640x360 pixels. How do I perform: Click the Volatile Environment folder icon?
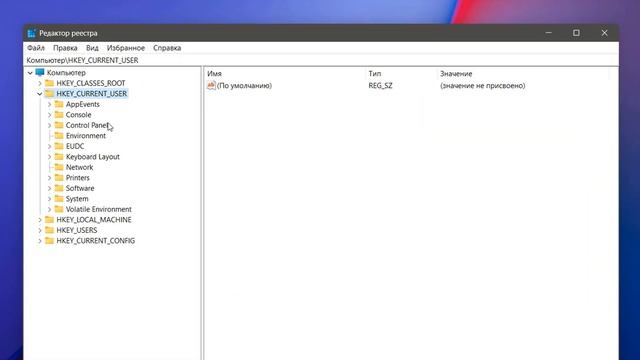[59, 209]
